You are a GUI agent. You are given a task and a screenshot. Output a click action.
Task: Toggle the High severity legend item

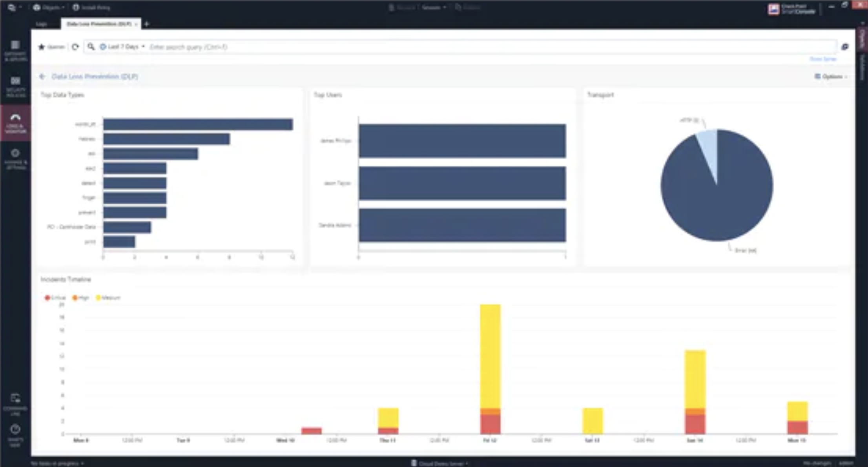click(x=81, y=298)
